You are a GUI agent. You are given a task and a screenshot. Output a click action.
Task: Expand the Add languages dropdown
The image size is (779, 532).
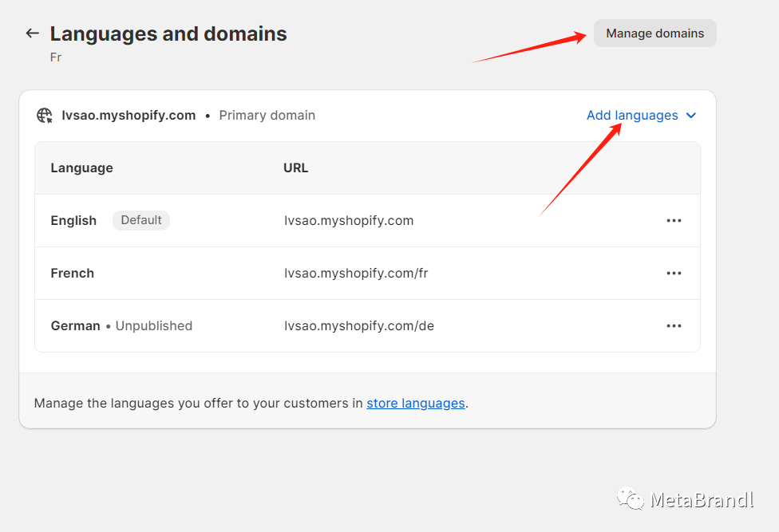coord(642,115)
